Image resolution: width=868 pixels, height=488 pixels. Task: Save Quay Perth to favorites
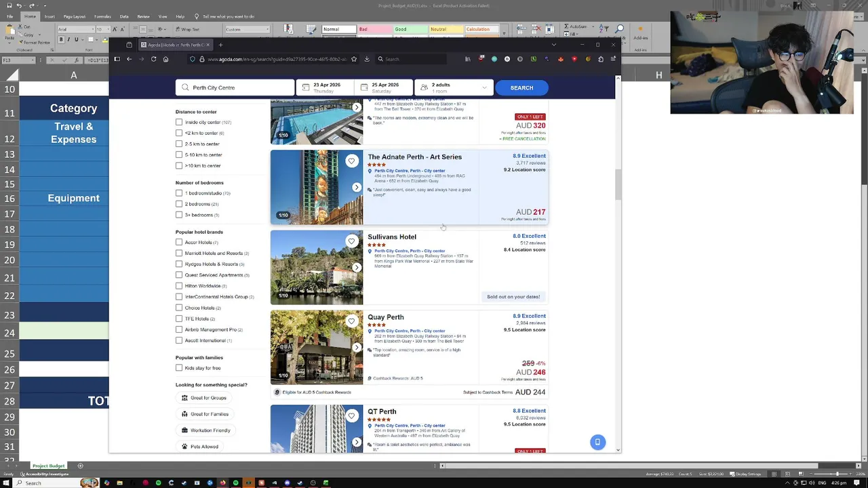coord(351,321)
